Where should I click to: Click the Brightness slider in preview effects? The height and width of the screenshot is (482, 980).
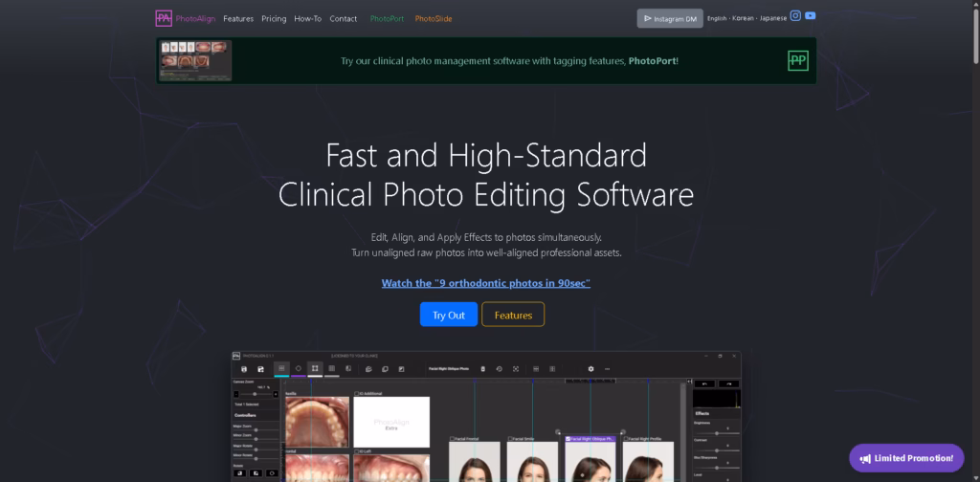[x=716, y=433]
